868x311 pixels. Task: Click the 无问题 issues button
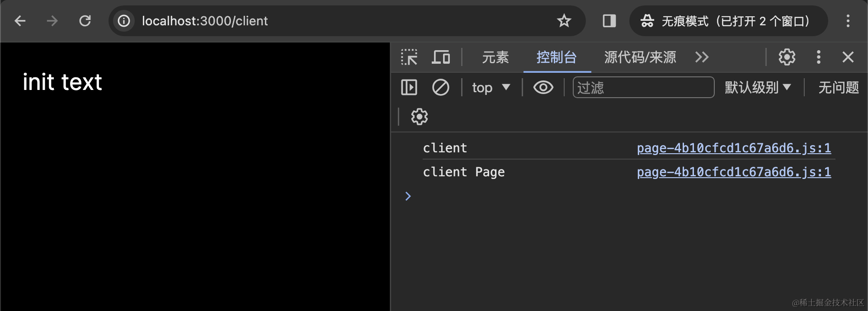838,87
